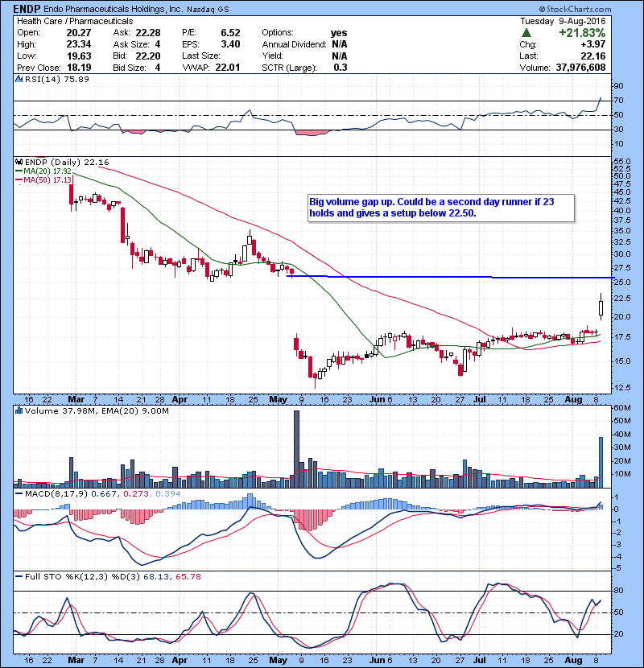The image size is (644, 668).
Task: Click the Ask price 22.28
Action: pos(148,33)
